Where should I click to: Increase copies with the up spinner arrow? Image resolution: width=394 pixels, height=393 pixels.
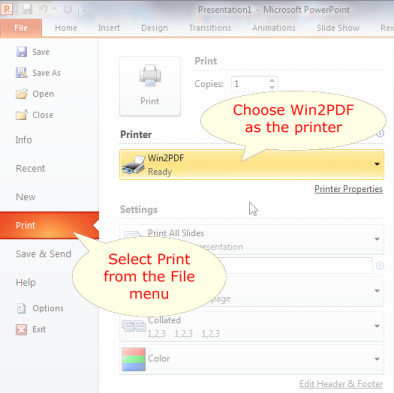click(272, 80)
